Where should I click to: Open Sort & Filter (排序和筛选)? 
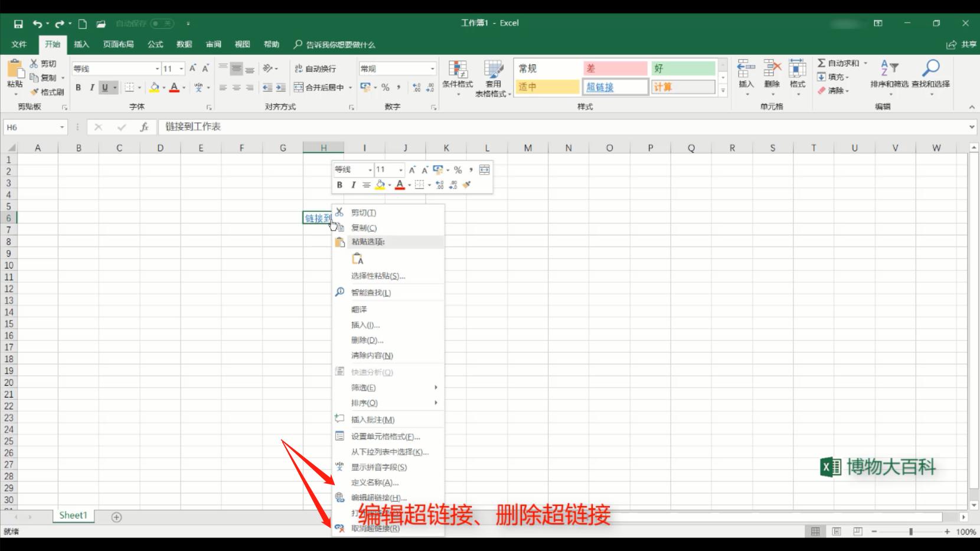(889, 77)
